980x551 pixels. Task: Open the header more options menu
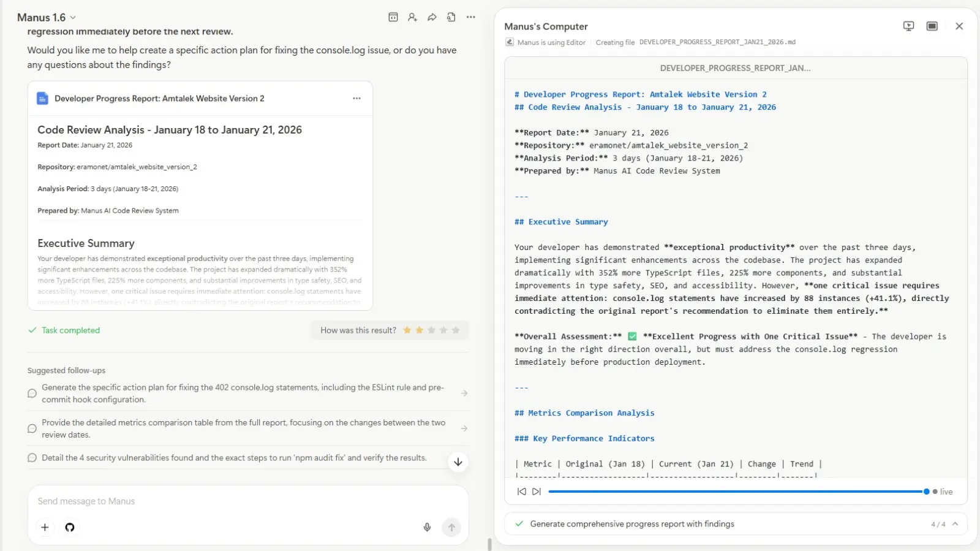(x=470, y=17)
